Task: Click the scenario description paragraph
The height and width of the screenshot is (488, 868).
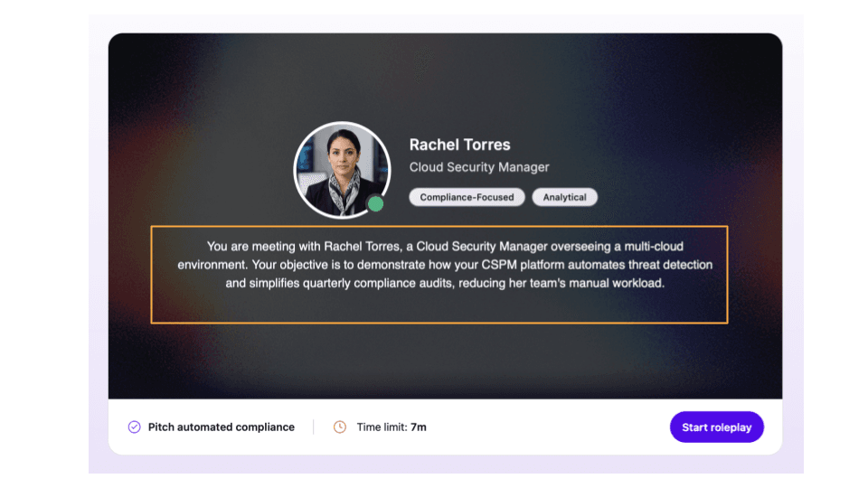Action: (445, 265)
